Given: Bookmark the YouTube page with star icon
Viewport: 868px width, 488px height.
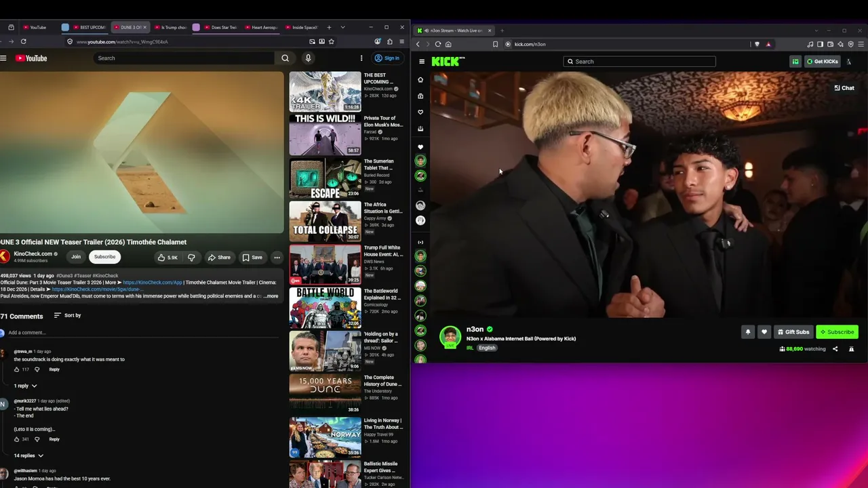Looking at the screenshot, I should pyautogui.click(x=331, y=41).
